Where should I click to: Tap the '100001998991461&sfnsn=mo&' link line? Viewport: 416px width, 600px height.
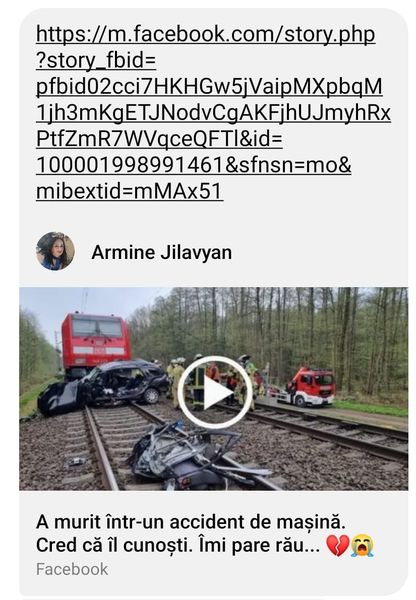click(x=194, y=165)
